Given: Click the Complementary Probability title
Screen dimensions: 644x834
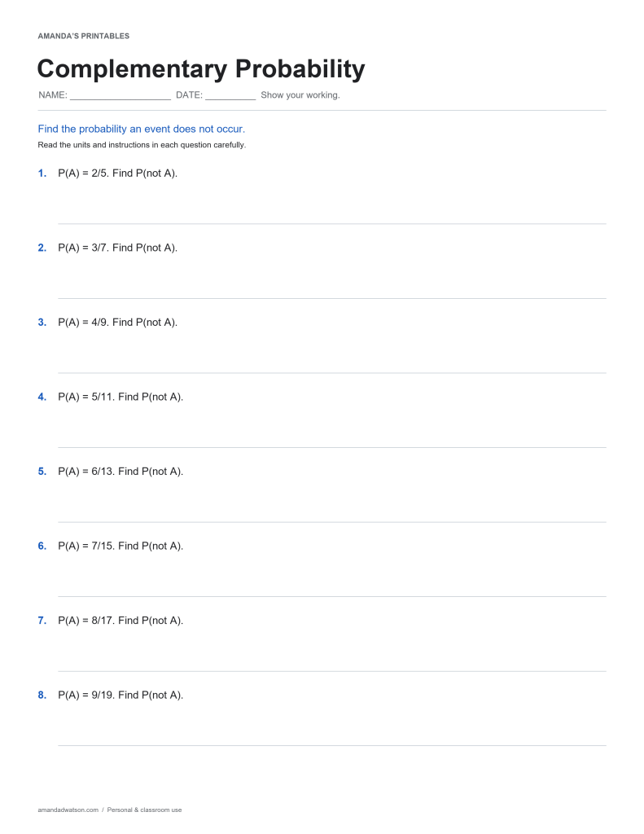Looking at the screenshot, I should pos(201,69).
